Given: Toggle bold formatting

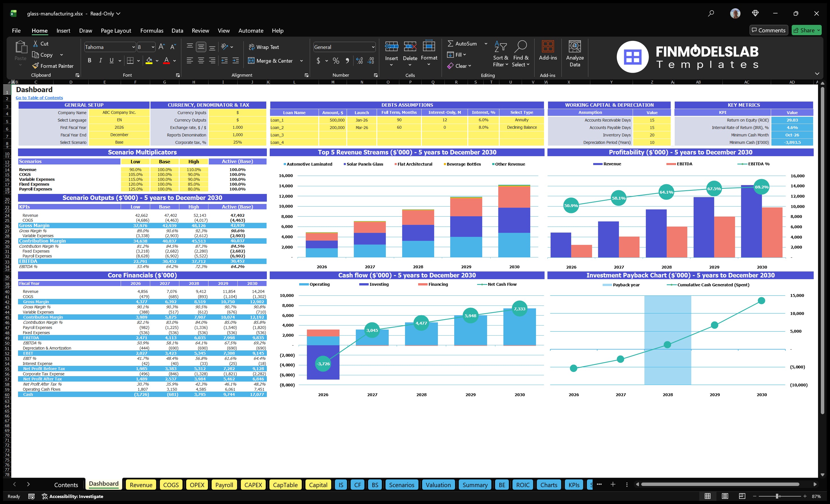Looking at the screenshot, I should point(89,60).
